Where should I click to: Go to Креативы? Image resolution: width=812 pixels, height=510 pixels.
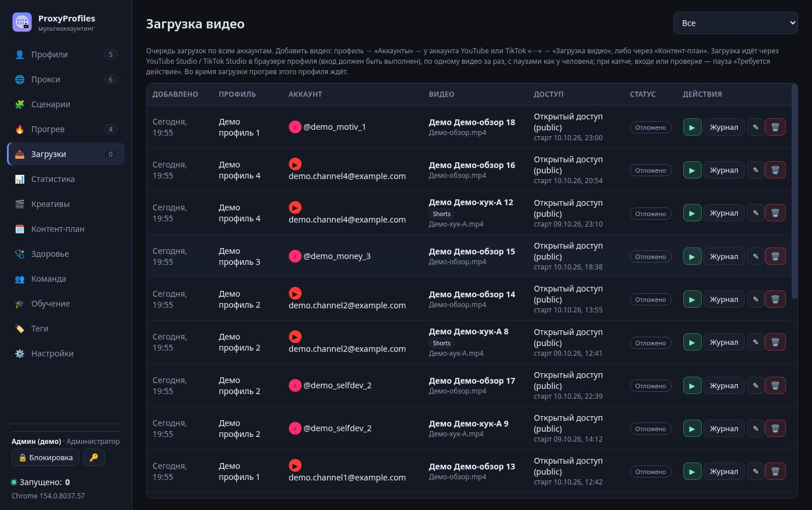(66, 204)
